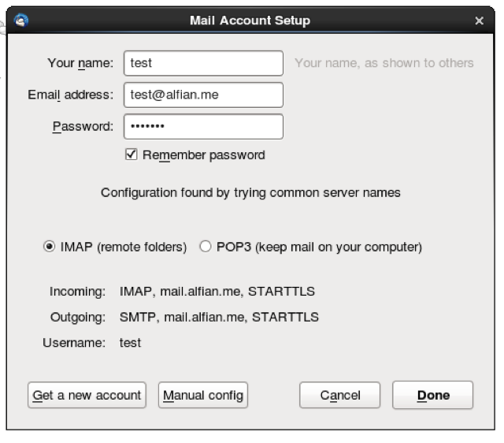Open Manual config settings

click(203, 395)
